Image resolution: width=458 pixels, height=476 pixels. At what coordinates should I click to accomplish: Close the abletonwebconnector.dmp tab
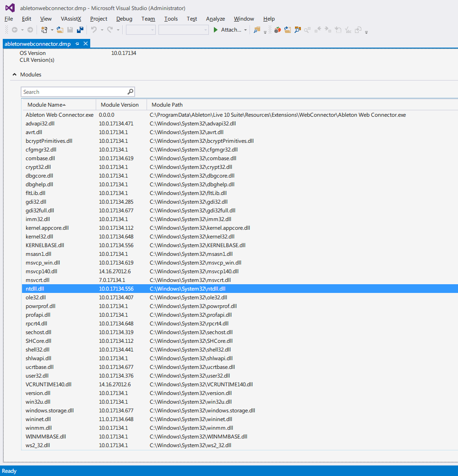(86, 43)
